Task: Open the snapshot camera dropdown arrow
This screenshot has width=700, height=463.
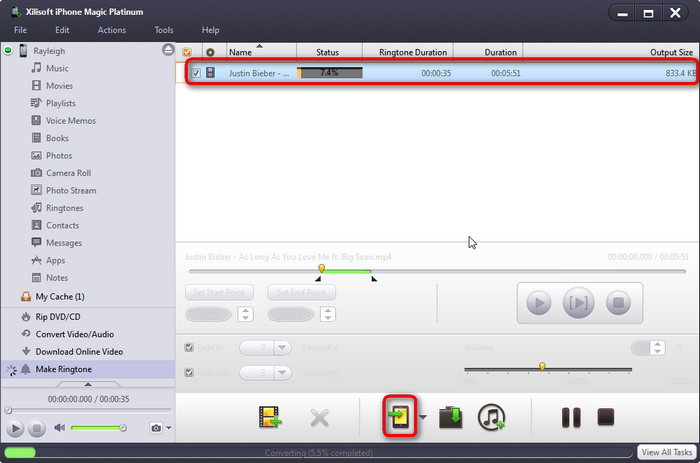Action: (x=168, y=429)
